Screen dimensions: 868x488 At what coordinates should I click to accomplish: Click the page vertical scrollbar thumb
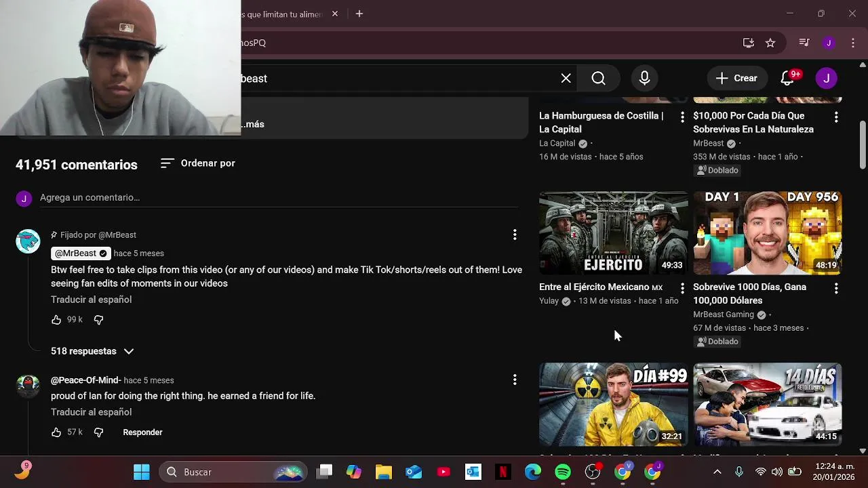coord(863,145)
